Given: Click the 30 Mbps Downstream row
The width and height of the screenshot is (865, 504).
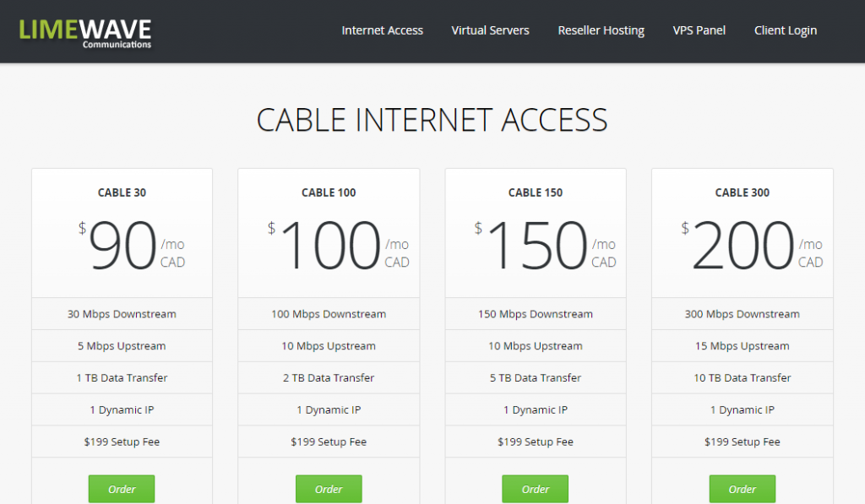Looking at the screenshot, I should [x=122, y=314].
